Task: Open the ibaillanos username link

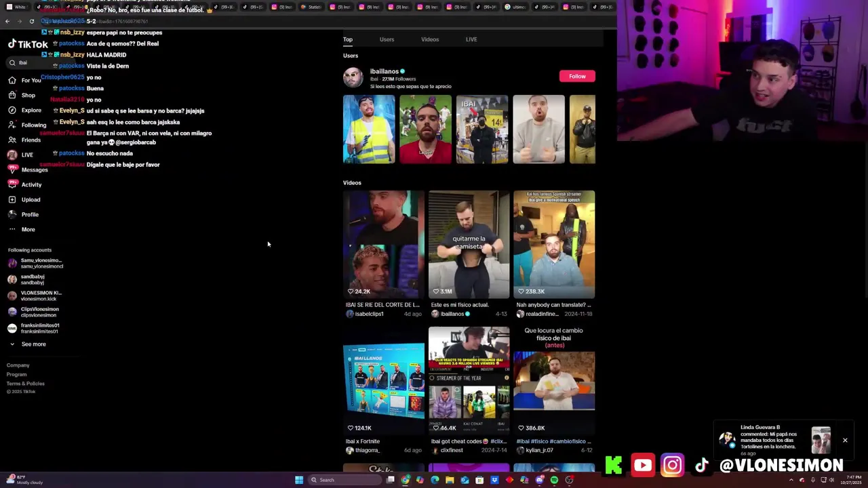Action: [x=384, y=71]
